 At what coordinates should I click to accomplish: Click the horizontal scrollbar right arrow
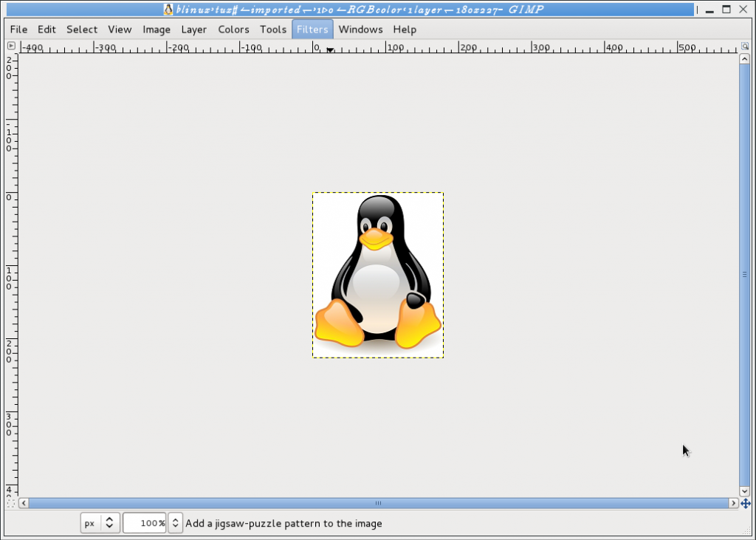(x=733, y=503)
